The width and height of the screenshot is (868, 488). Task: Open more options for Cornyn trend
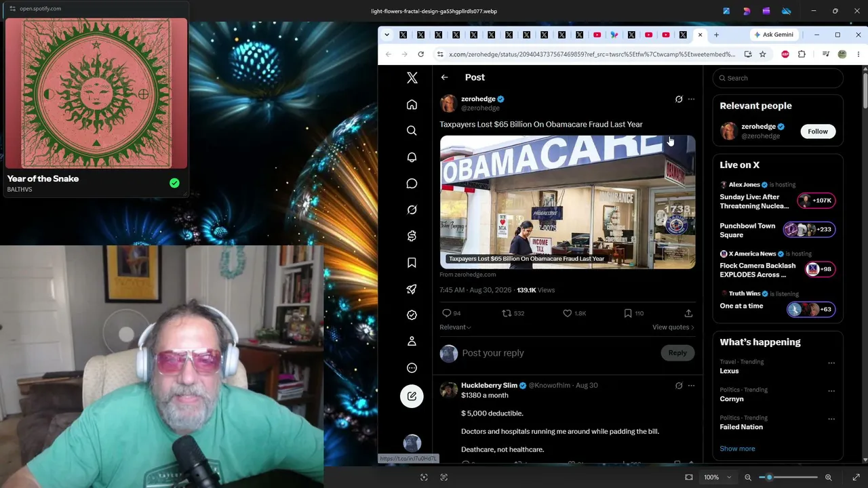pyautogui.click(x=831, y=390)
